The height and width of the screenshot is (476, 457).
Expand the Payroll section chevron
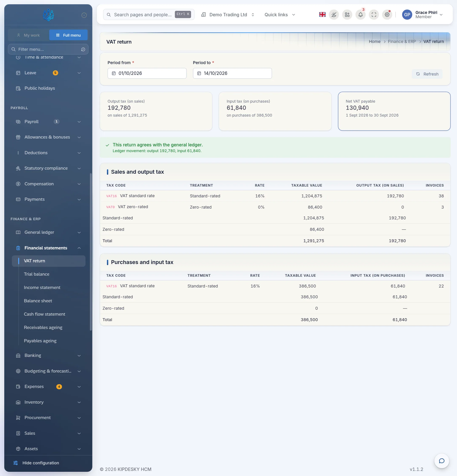79,122
